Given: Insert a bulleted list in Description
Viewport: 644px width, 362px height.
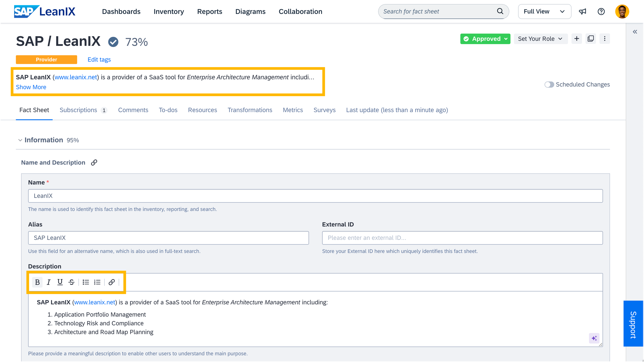Looking at the screenshot, I should pos(86,282).
